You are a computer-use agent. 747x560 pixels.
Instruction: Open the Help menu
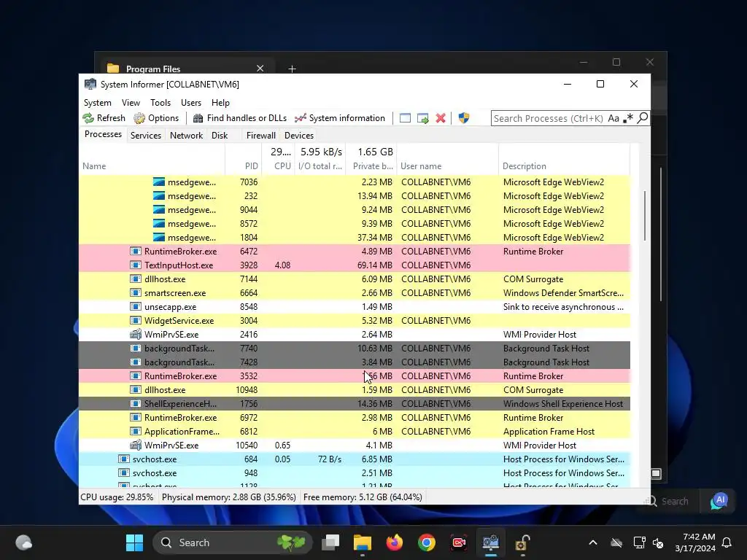tap(220, 103)
